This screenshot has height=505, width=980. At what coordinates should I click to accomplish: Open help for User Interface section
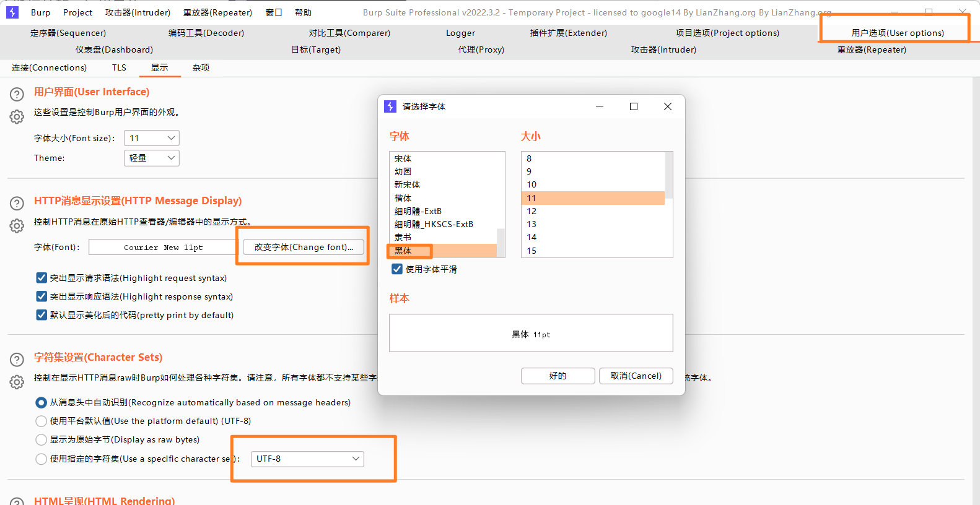click(17, 94)
